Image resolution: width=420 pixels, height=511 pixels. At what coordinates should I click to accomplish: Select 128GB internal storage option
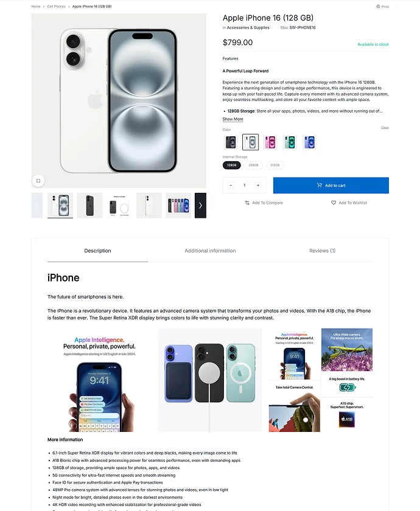tap(231, 165)
